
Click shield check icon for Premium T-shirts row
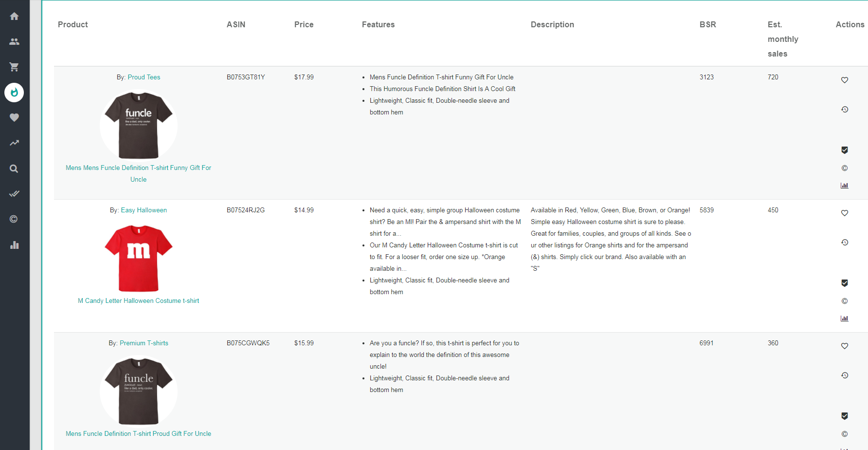(x=845, y=416)
